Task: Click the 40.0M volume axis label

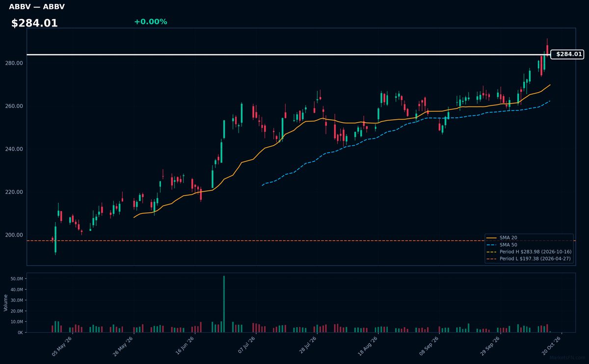Action: pos(17,289)
